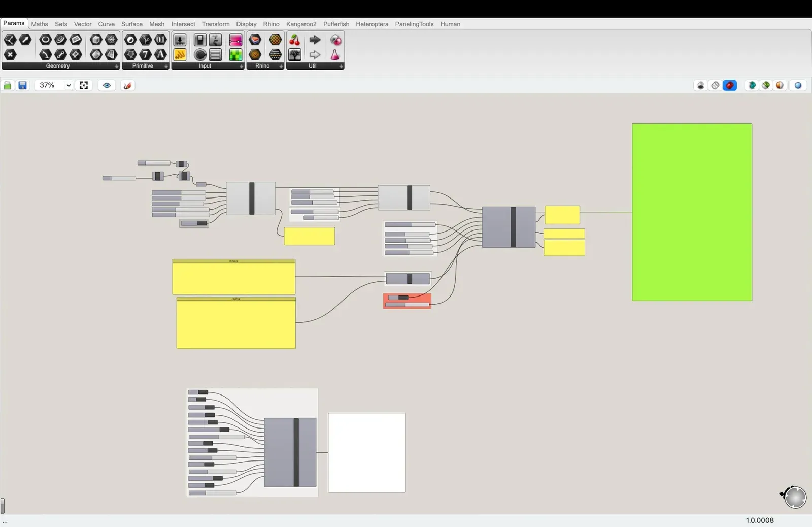812x527 pixels.
Task: Pick the download arrow Input icon
Action: click(180, 40)
